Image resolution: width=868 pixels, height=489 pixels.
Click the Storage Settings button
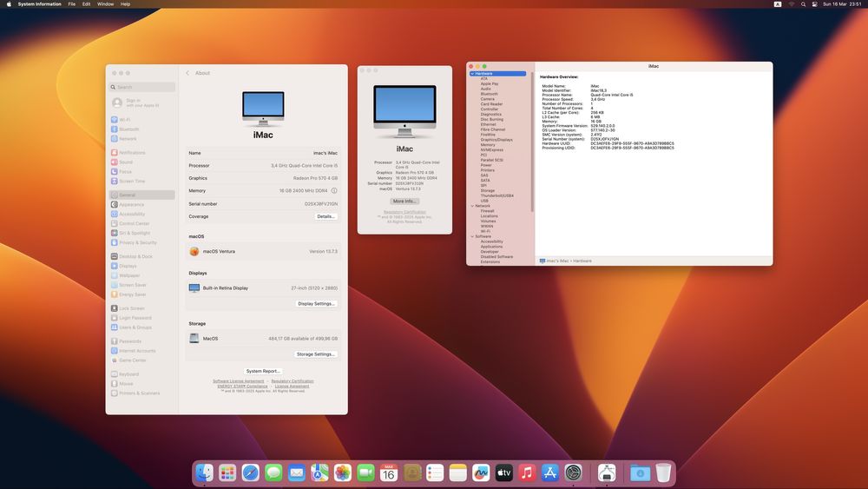(316, 354)
